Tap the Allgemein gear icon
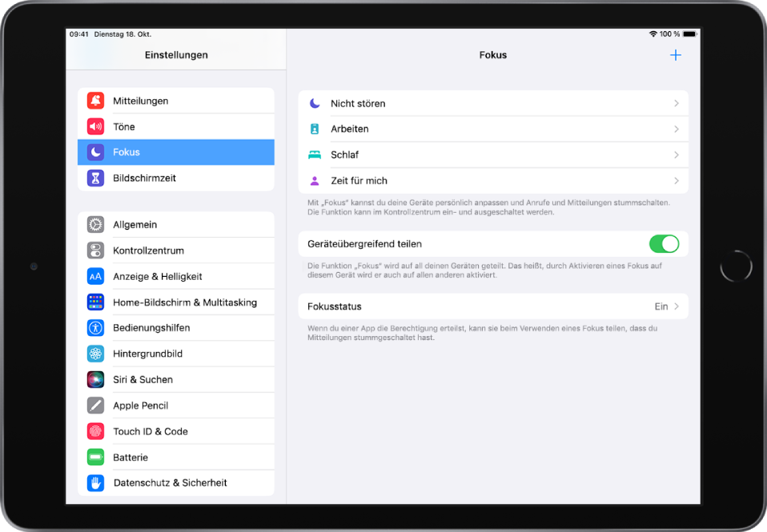 point(96,225)
